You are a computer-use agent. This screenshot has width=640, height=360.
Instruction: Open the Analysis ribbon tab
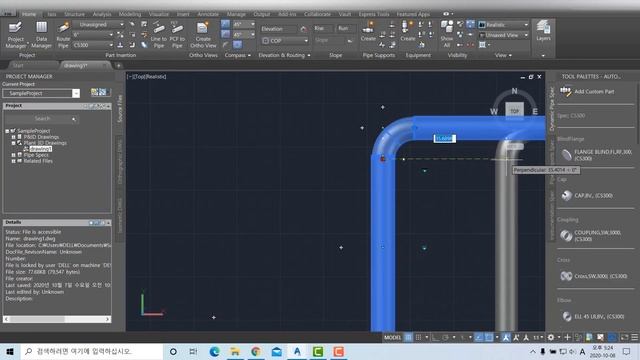[102, 14]
